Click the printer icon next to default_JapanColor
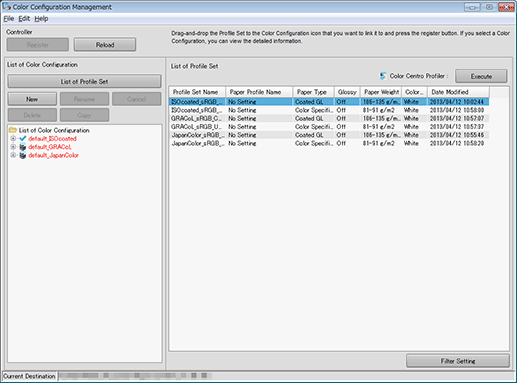The image size is (517, 383). (x=23, y=155)
